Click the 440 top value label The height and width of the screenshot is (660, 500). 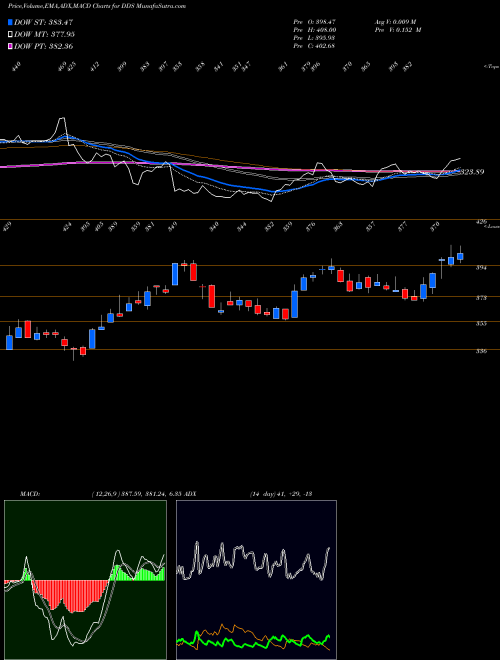[17, 66]
